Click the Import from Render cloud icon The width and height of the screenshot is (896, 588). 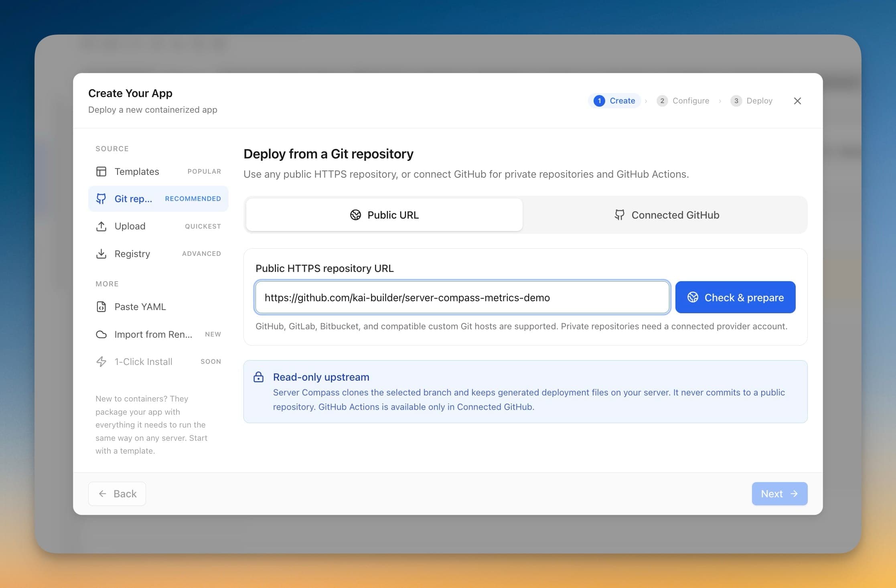pos(101,335)
